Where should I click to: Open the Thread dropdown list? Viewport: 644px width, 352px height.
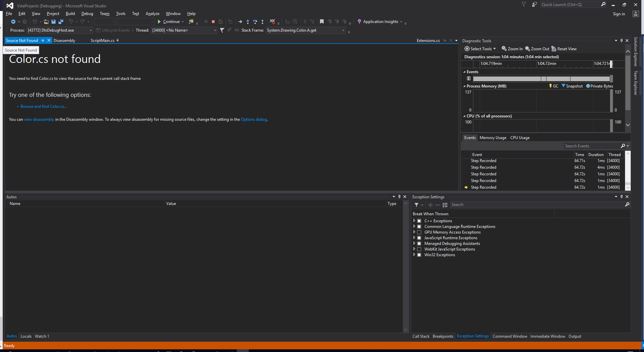(x=215, y=30)
